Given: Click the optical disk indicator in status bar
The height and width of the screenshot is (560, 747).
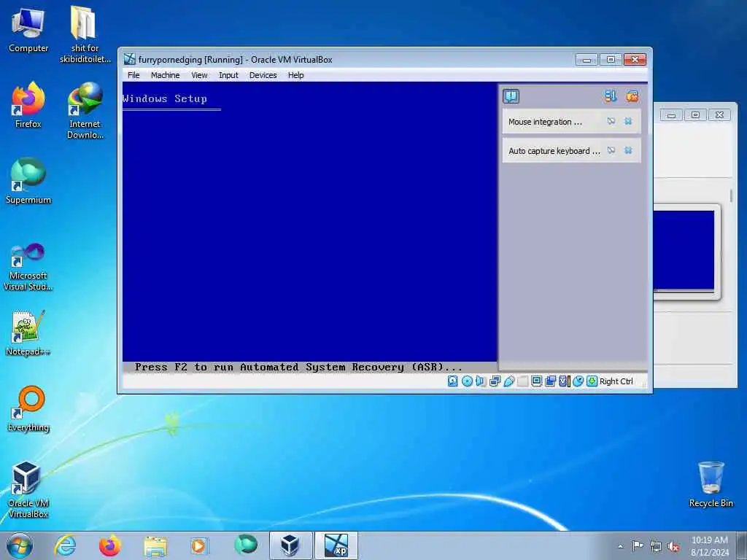Looking at the screenshot, I should (x=467, y=381).
